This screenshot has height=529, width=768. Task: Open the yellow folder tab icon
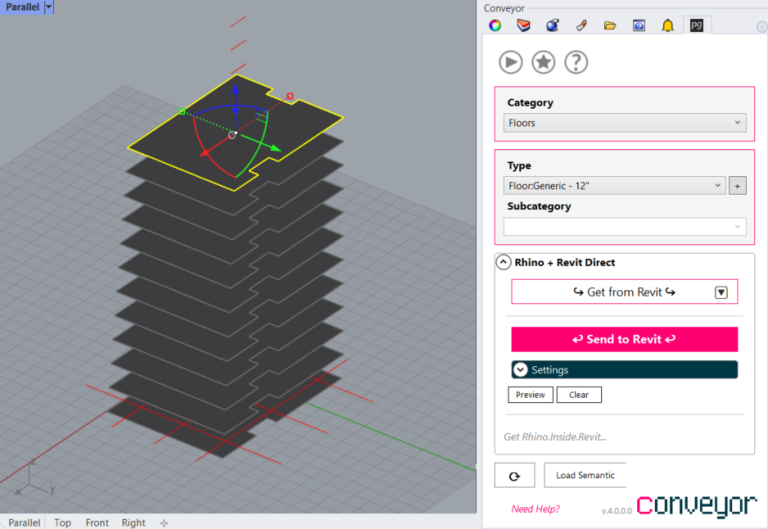click(x=610, y=25)
